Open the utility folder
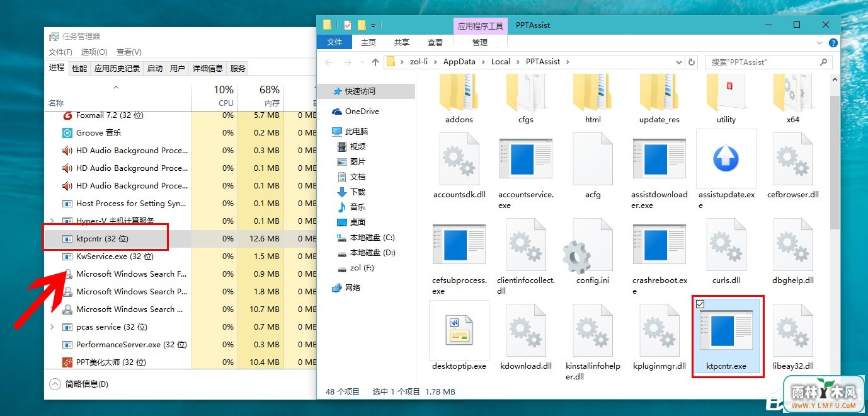 726,93
